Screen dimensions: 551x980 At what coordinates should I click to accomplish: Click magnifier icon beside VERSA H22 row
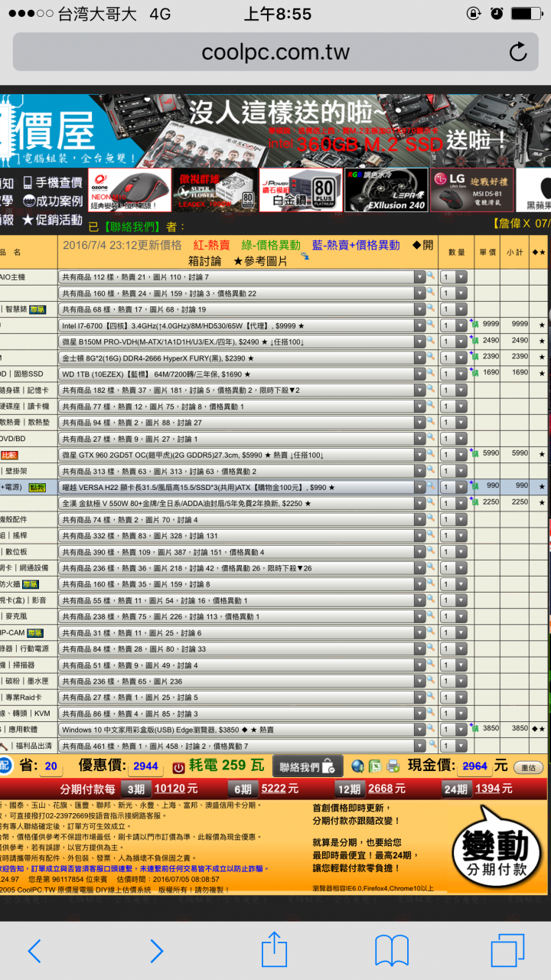tap(431, 487)
